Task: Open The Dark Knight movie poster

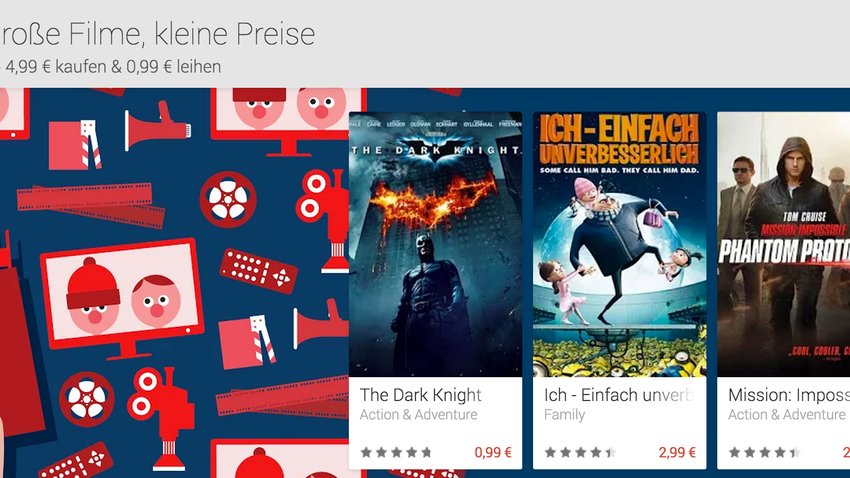Action: [x=435, y=244]
